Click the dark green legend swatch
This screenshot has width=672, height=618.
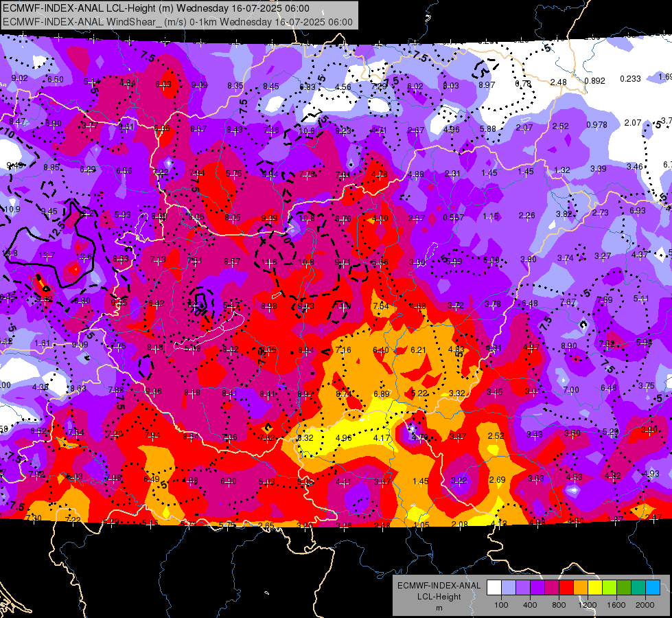624,588
